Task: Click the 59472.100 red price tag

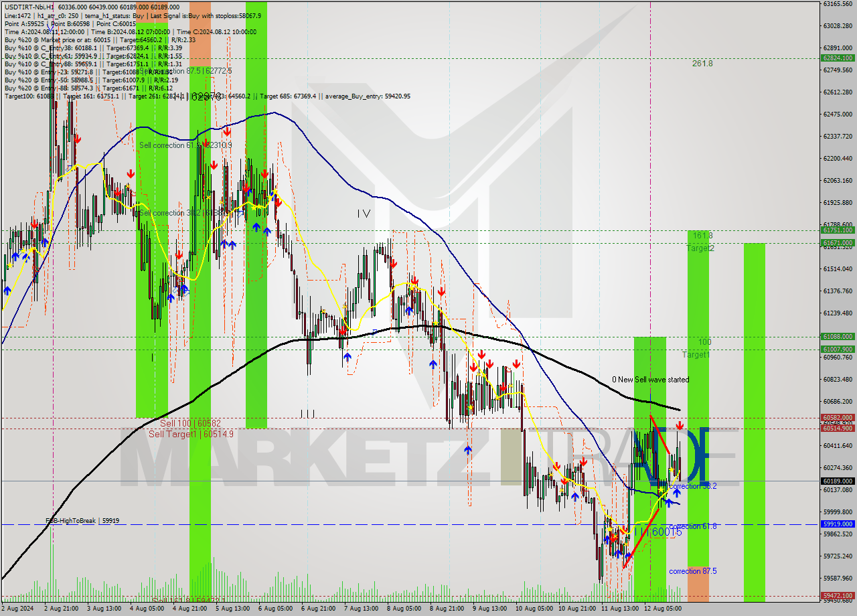Action: tap(837, 595)
